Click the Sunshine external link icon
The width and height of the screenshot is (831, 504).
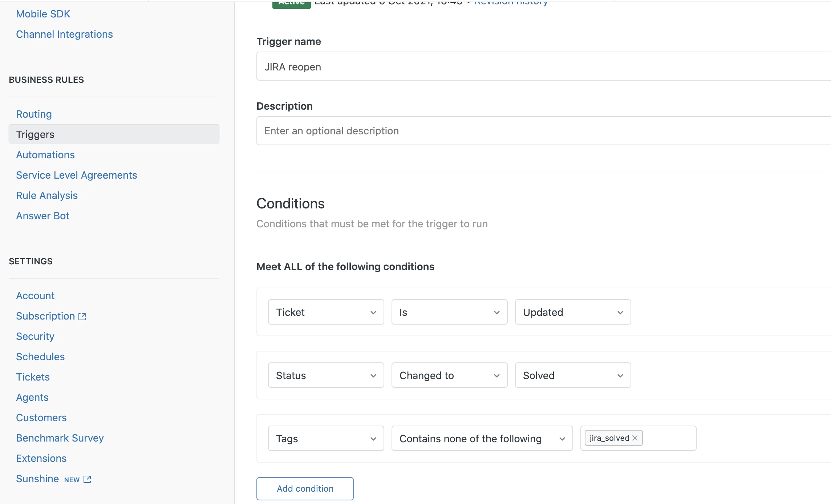click(87, 479)
